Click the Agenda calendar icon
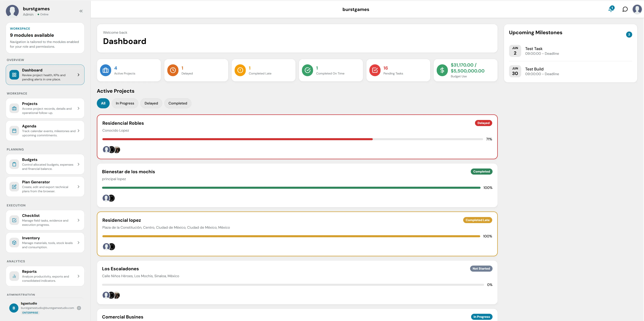644x321 pixels. pos(14,131)
